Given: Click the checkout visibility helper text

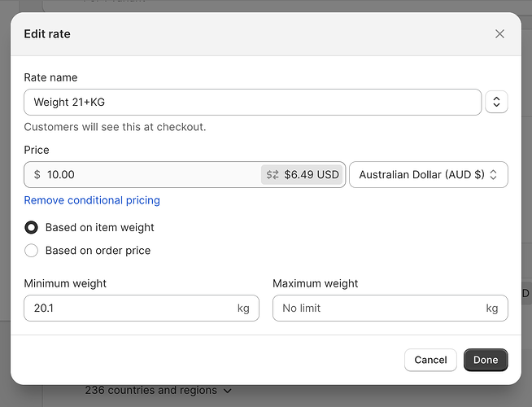Looking at the screenshot, I should (x=115, y=127).
